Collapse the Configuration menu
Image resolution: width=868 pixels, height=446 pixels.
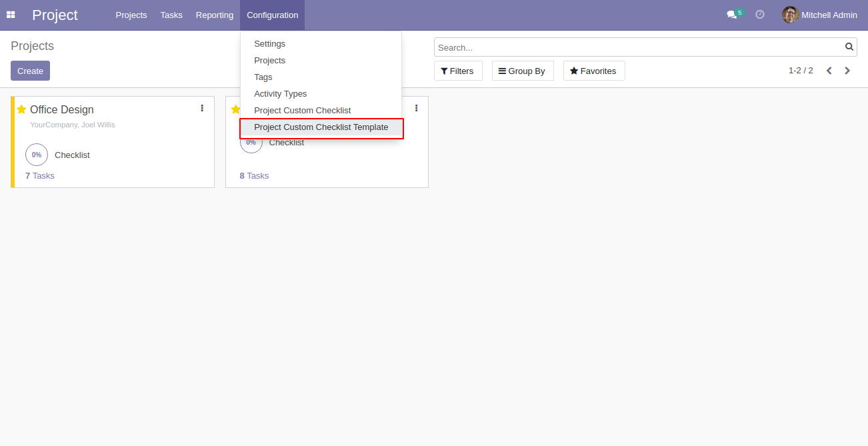coord(272,15)
